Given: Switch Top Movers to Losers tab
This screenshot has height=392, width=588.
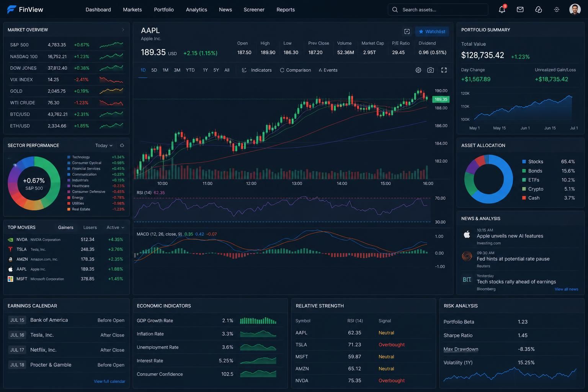Looking at the screenshot, I should [x=90, y=227].
